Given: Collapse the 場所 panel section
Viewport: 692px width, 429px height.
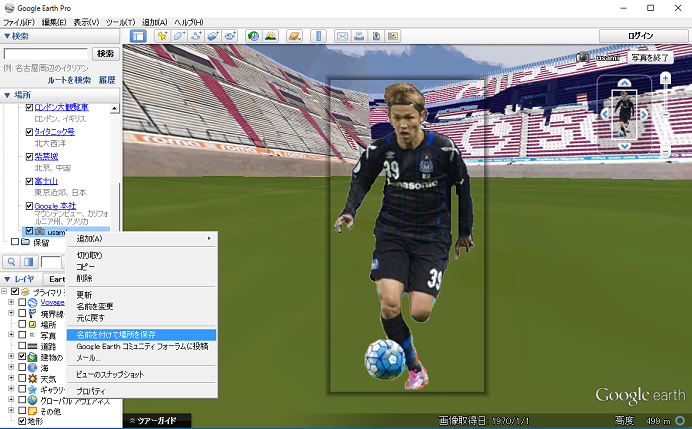Looking at the screenshot, I should coord(7,95).
